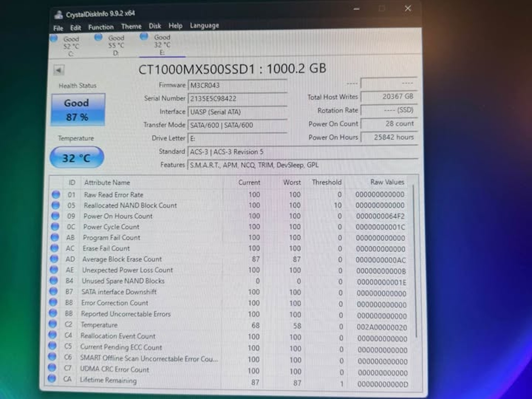Click the Good 87 % health status button
The image size is (532, 399).
(x=78, y=110)
